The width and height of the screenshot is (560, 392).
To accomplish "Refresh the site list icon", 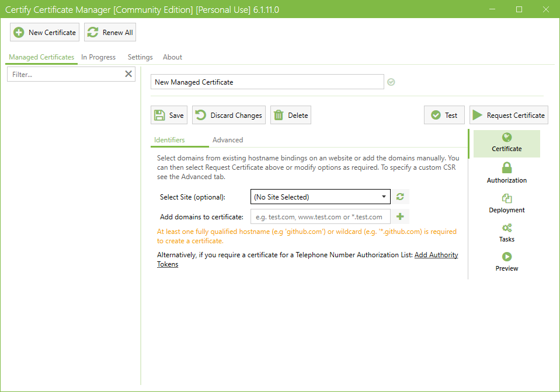I will tap(400, 197).
